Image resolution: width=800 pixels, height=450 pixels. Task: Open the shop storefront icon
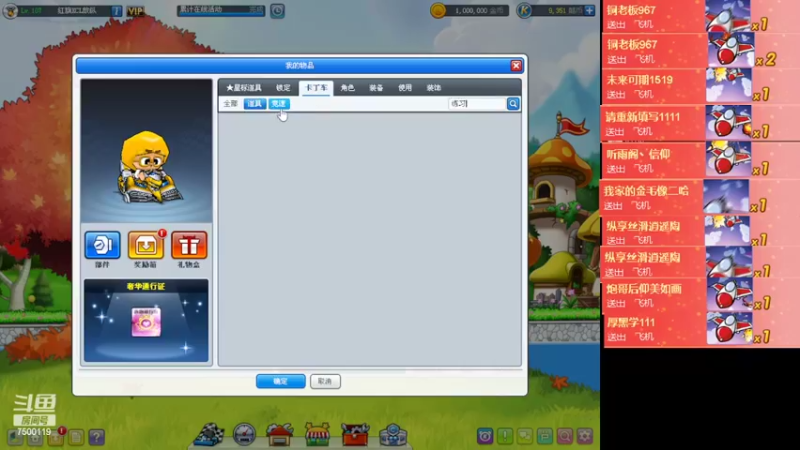point(317,435)
